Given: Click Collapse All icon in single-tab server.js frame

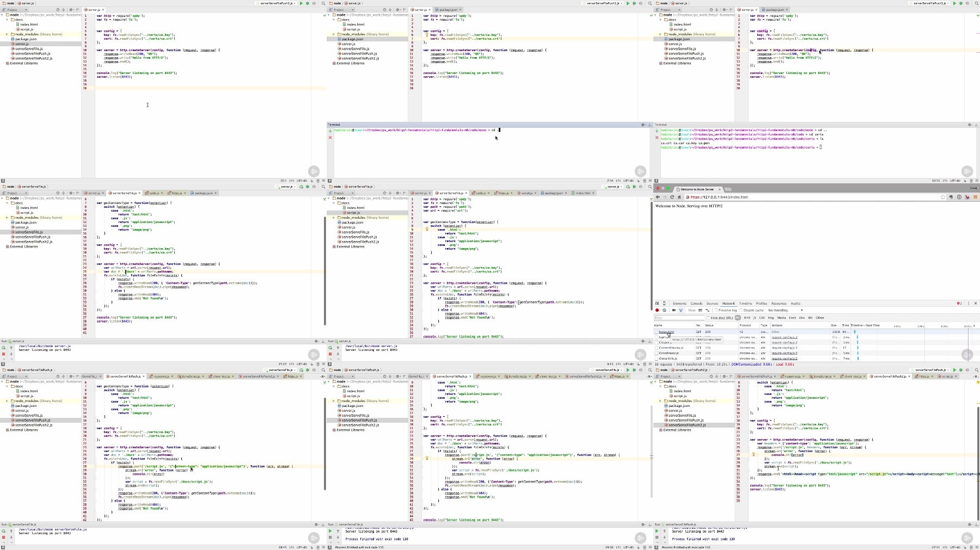Looking at the screenshot, I should click(x=63, y=10).
